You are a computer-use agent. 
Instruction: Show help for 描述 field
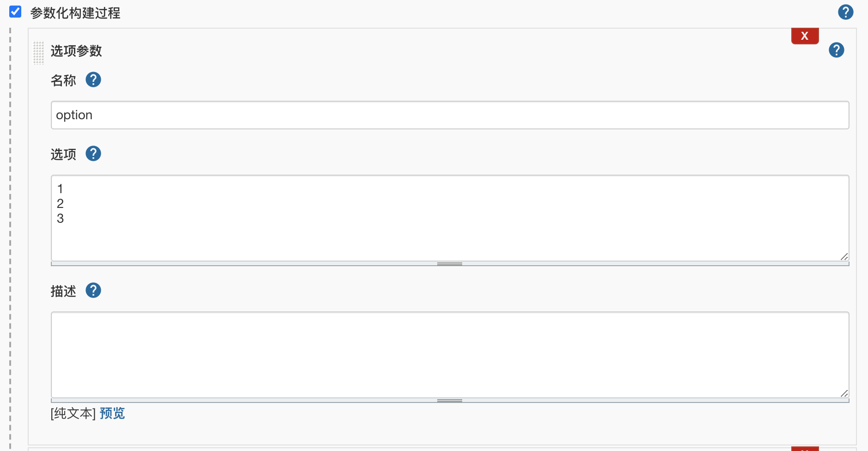[93, 290]
